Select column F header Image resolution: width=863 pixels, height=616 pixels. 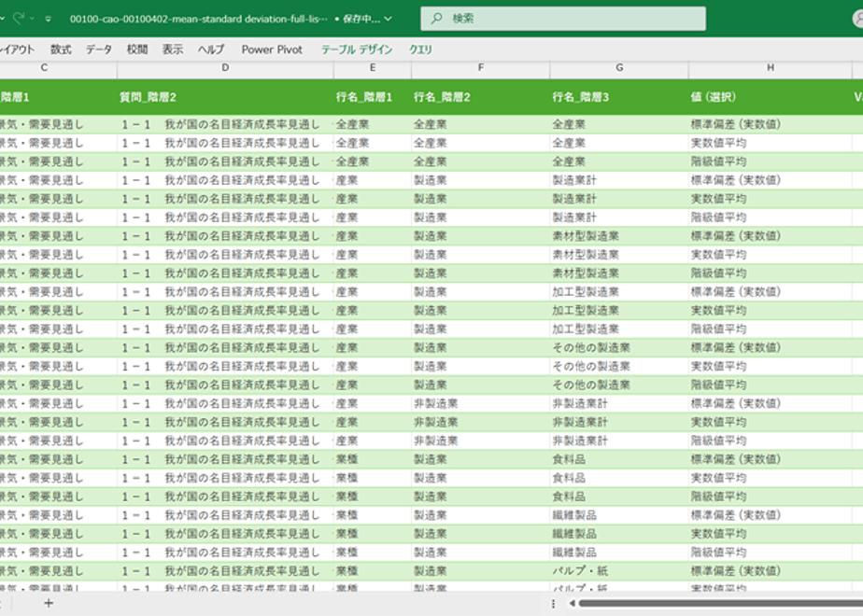(x=480, y=67)
